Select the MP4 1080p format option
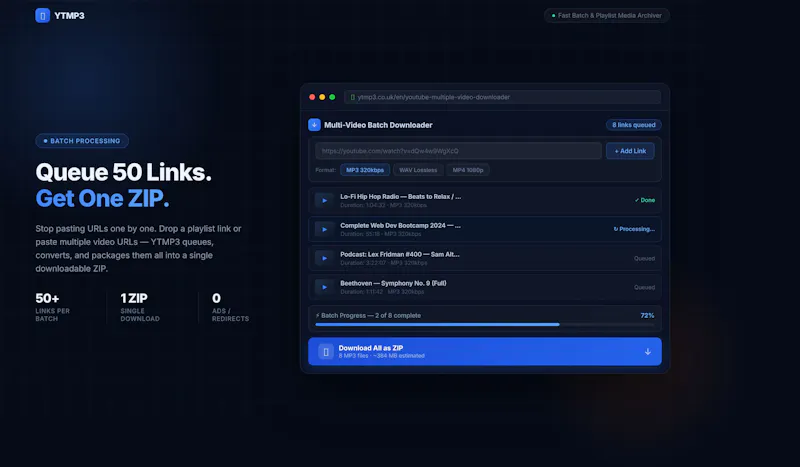Viewport: 800px width, 467px height. pos(468,170)
